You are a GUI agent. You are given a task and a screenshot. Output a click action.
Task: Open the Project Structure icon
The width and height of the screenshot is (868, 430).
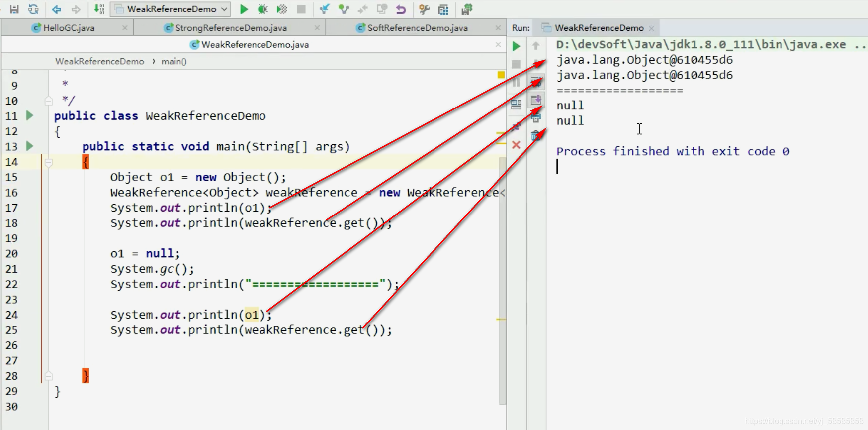click(443, 9)
